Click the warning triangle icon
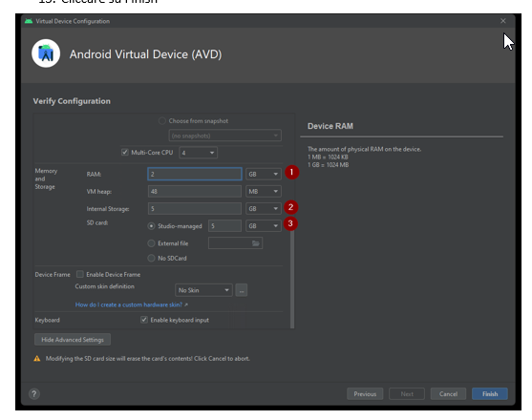Viewport: 532px width, 420px height. 37,358
